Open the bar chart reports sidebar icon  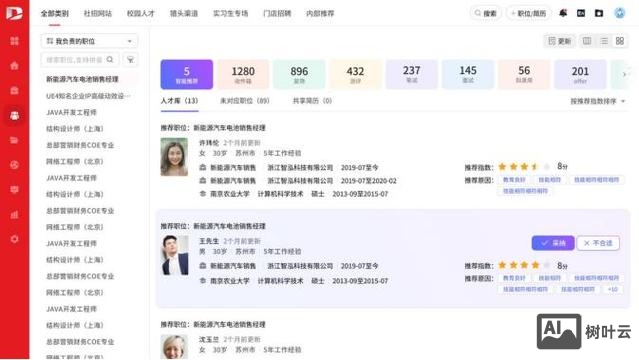click(x=14, y=214)
